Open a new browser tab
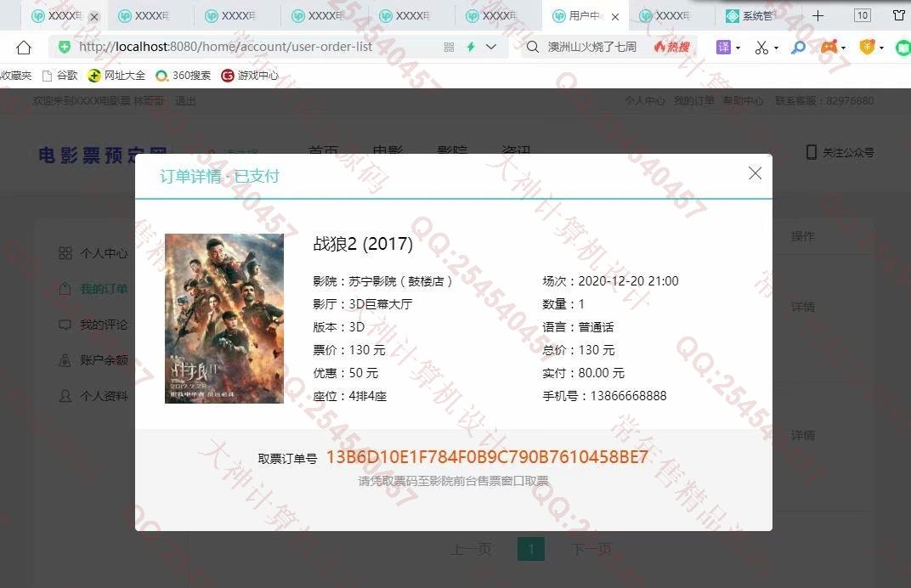This screenshot has width=911, height=588. click(x=818, y=16)
